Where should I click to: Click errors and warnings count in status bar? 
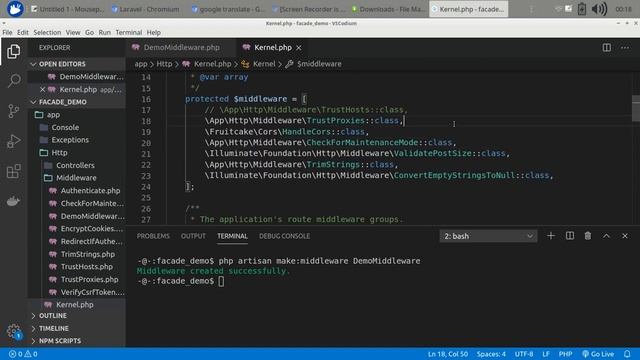23,354
